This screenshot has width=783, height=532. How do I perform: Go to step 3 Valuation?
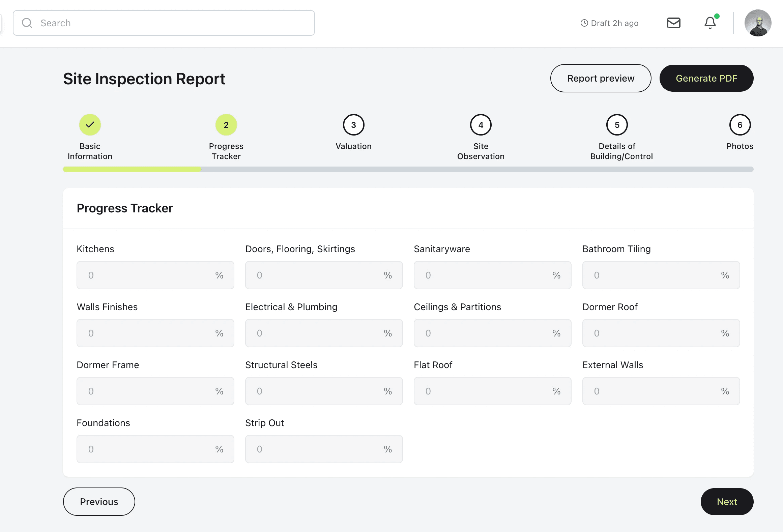353,125
